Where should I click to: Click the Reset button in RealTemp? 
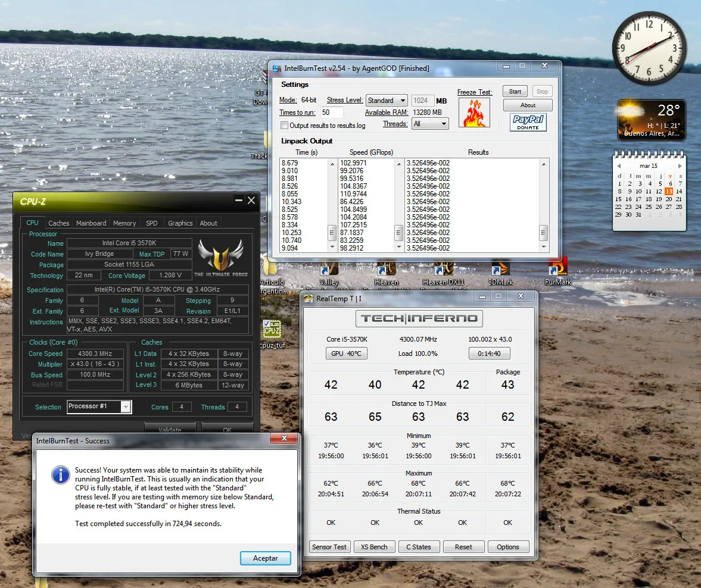point(463,547)
